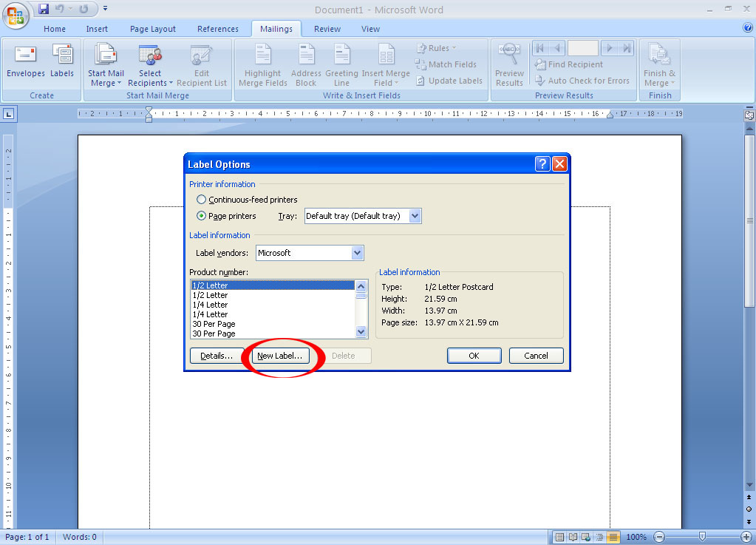This screenshot has height=545, width=756.
Task: Click the 100% zoom level
Action: tap(636, 537)
